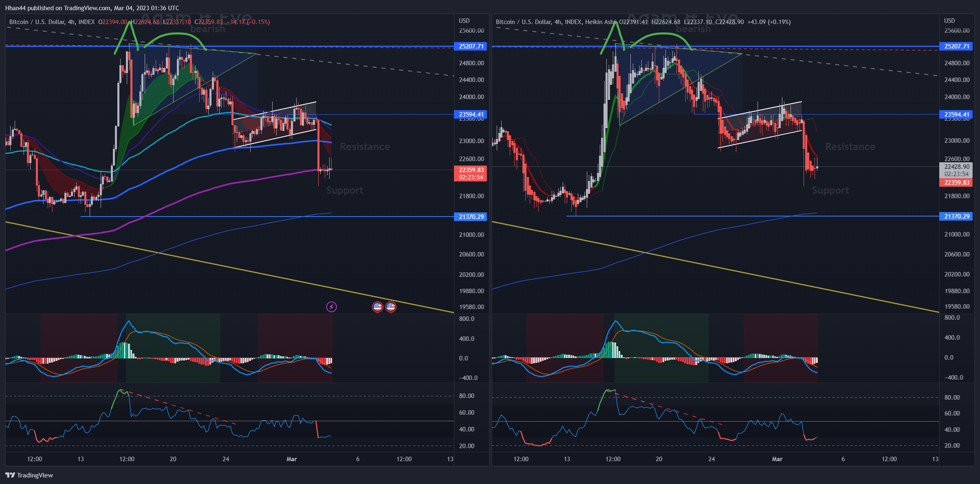Click the 80.00 RSI axis value on left chart

pyautogui.click(x=467, y=396)
